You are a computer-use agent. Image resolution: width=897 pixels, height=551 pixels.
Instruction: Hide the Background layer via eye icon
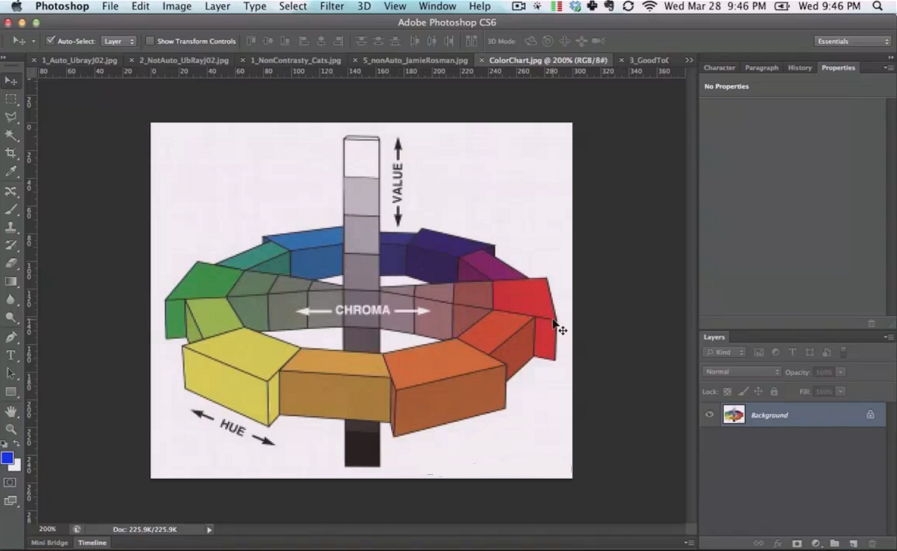[709, 415]
